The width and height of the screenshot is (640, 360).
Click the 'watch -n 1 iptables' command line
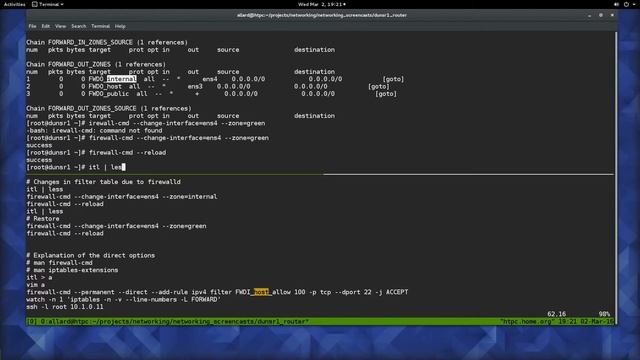point(124,299)
